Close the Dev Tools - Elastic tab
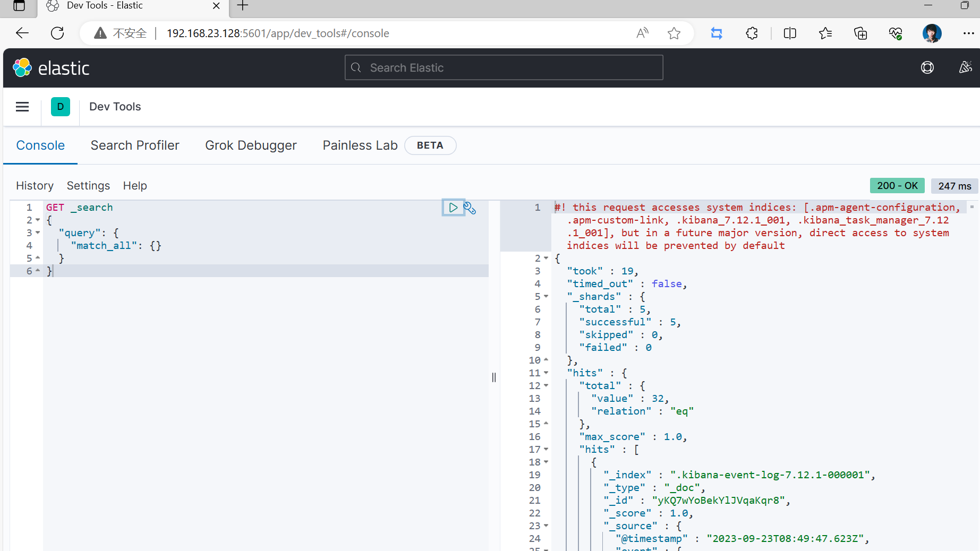This screenshot has width=980, height=551. coord(216,6)
